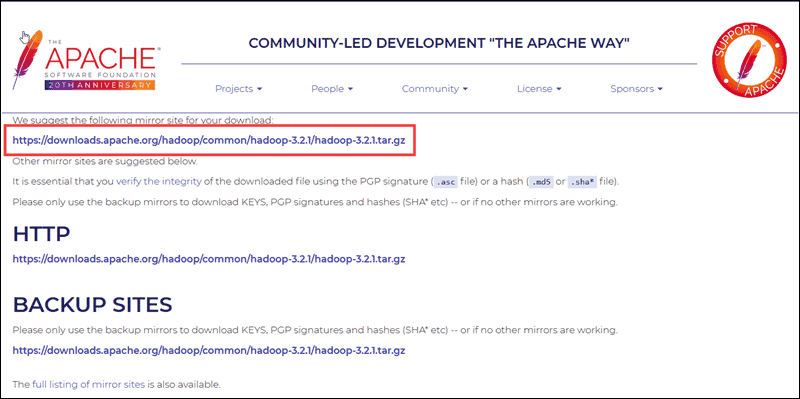800x399 pixels.
Task: Click the hadoop download link under HTTP
Action: click(x=209, y=259)
